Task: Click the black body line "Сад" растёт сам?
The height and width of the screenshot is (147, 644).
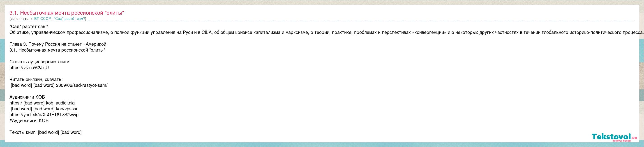Action: [x=29, y=27]
